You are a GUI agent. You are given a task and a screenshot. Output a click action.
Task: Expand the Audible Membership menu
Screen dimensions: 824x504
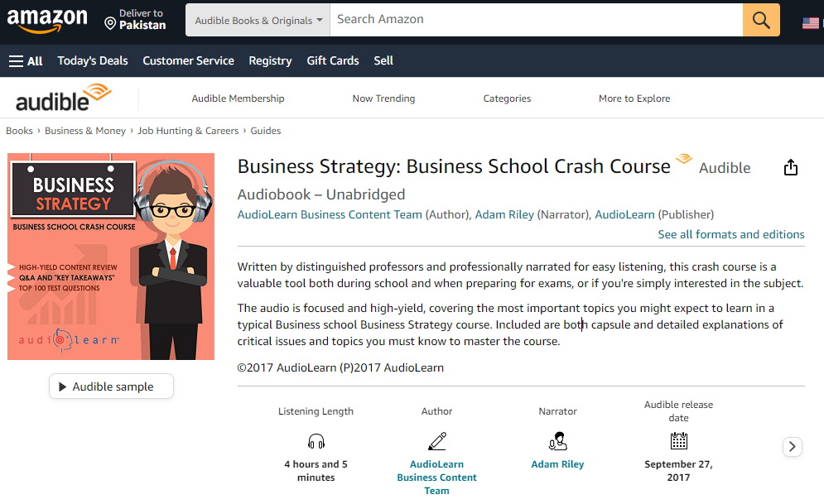tap(238, 98)
